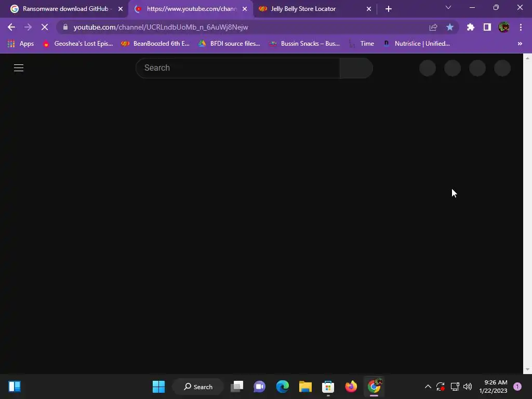Restore down the Chrome window
Screen dimensions: 532x399
click(496, 7)
